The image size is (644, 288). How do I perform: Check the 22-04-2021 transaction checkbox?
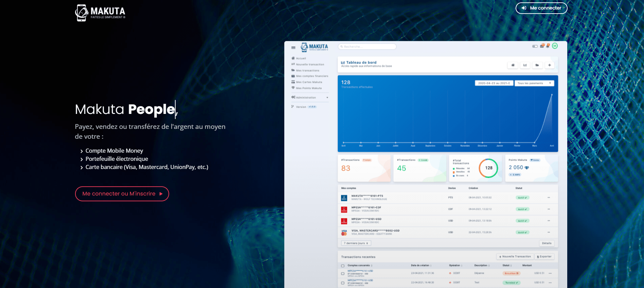click(343, 283)
